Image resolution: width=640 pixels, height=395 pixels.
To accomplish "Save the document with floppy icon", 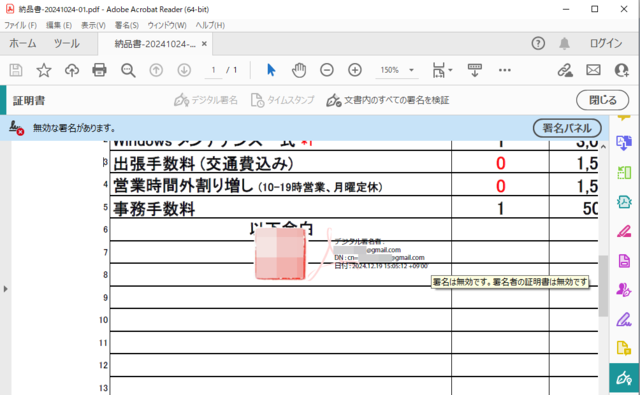I will pos(16,70).
